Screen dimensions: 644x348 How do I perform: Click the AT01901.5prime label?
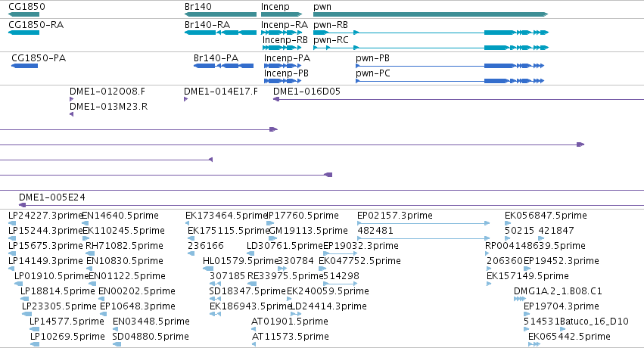tap(290, 322)
